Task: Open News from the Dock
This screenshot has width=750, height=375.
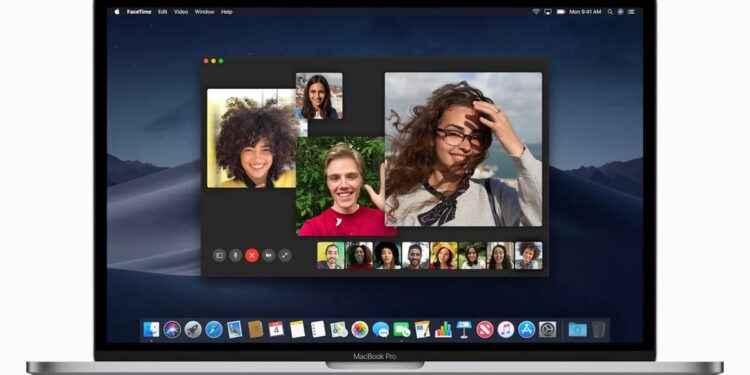Action: 485,330
